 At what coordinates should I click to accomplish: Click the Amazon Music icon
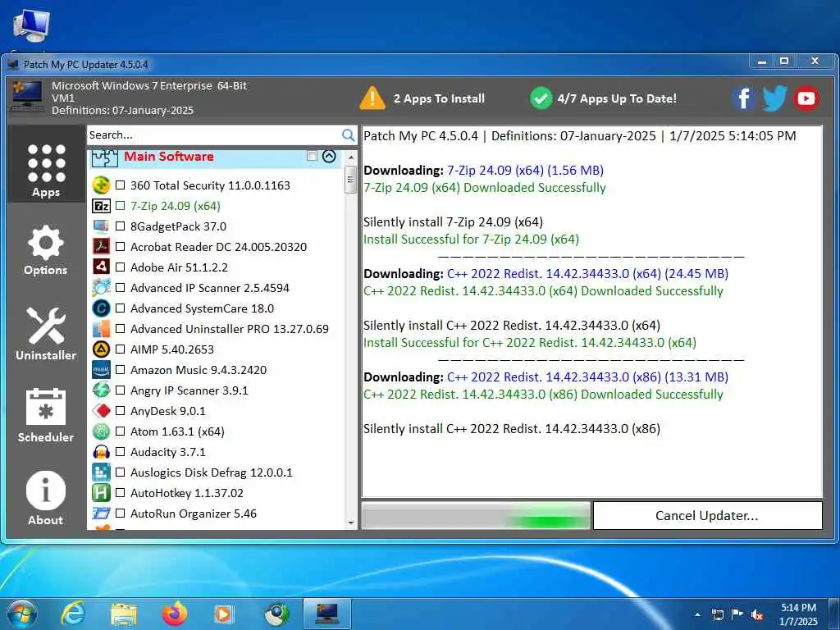101,370
